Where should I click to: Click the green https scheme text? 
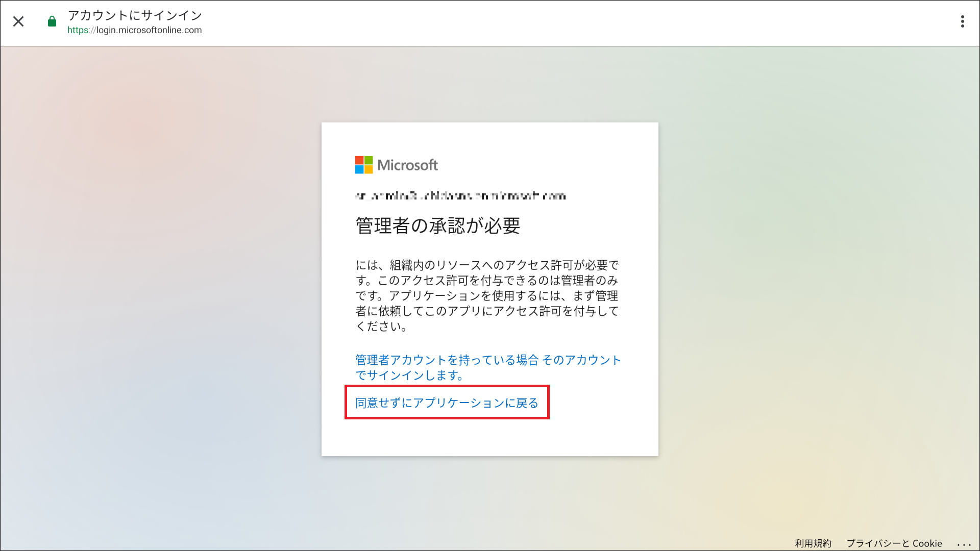coord(78,30)
